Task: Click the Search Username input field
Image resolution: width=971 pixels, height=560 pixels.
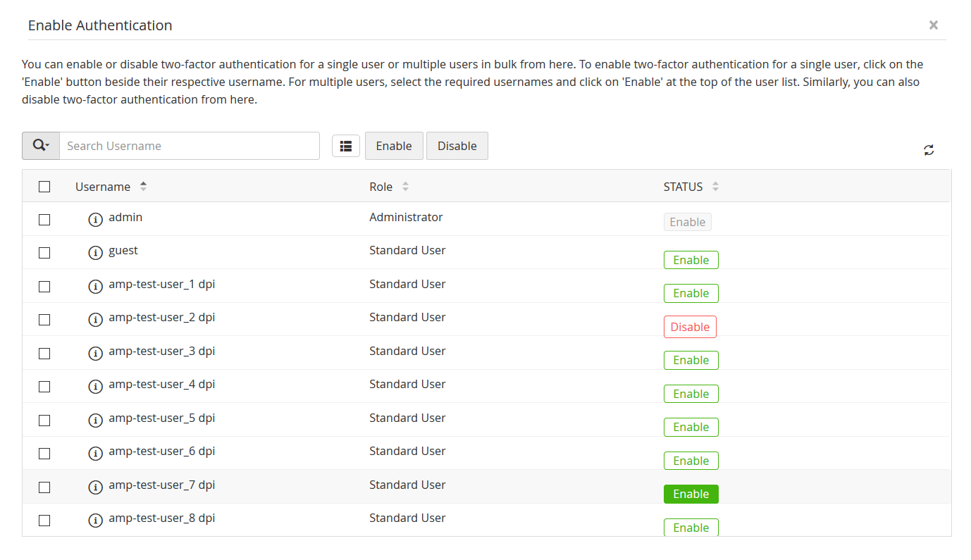Action: click(x=189, y=146)
